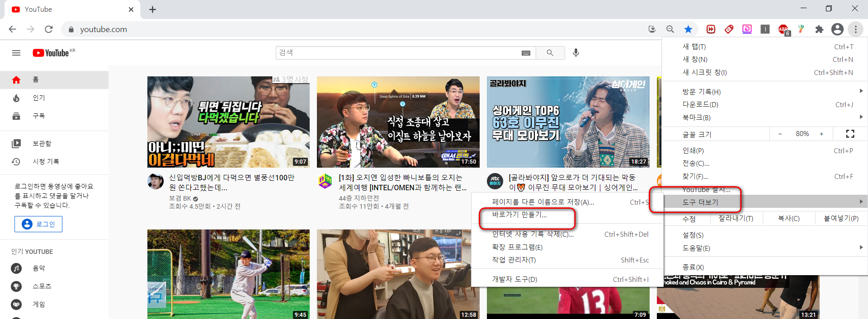Click the red tag extension icon

pyautogui.click(x=729, y=29)
